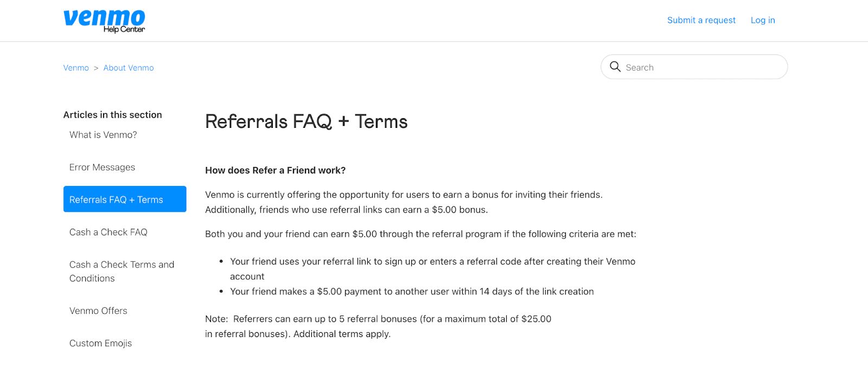
Task: Click the breadcrumb separator area
Action: pyautogui.click(x=95, y=67)
